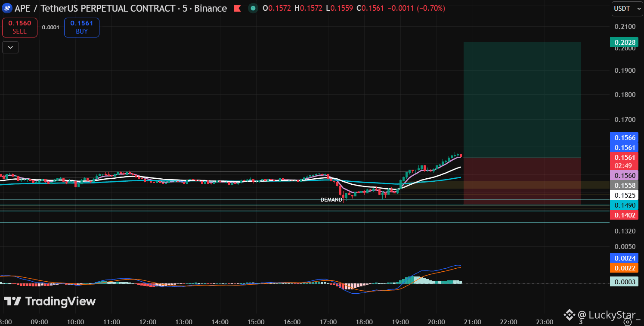Click the blue 0.1566 price label
The image size is (644, 326).
624,137
